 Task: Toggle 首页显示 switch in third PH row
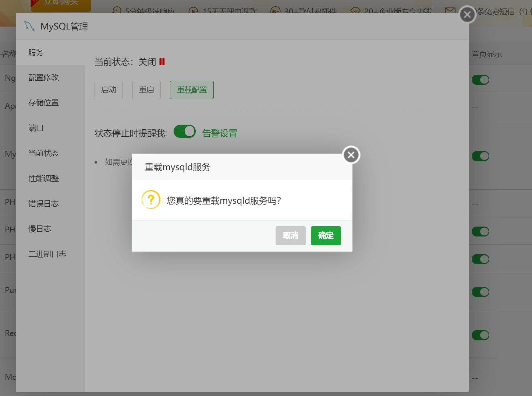coord(480,259)
